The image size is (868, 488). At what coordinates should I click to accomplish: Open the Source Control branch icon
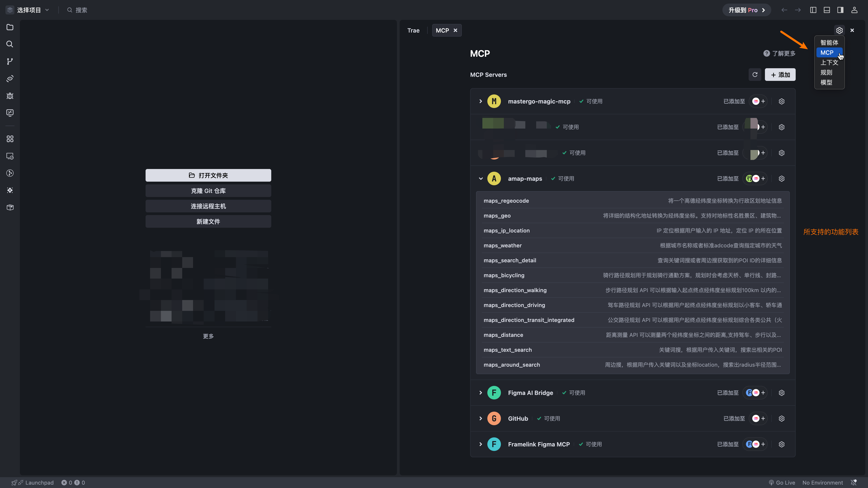pyautogui.click(x=10, y=61)
